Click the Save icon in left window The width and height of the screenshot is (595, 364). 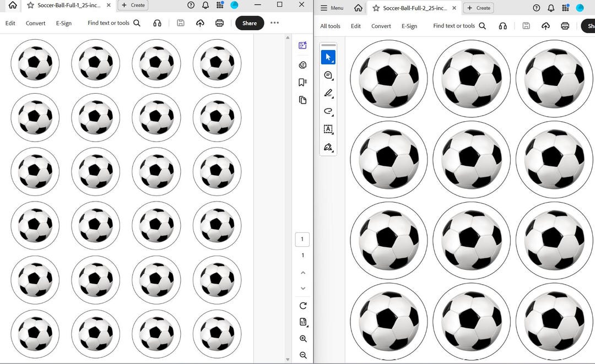point(181,23)
